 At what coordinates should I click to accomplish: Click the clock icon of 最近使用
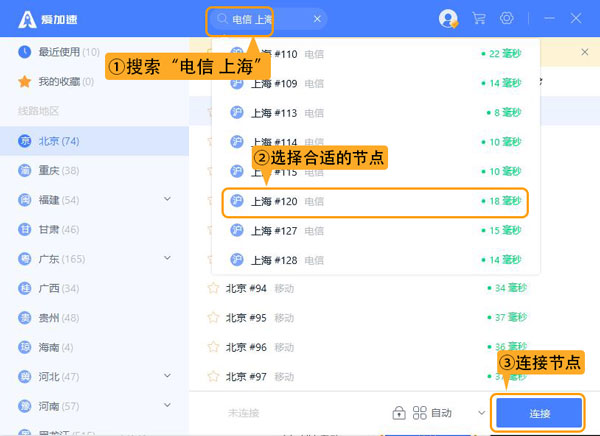click(25, 52)
